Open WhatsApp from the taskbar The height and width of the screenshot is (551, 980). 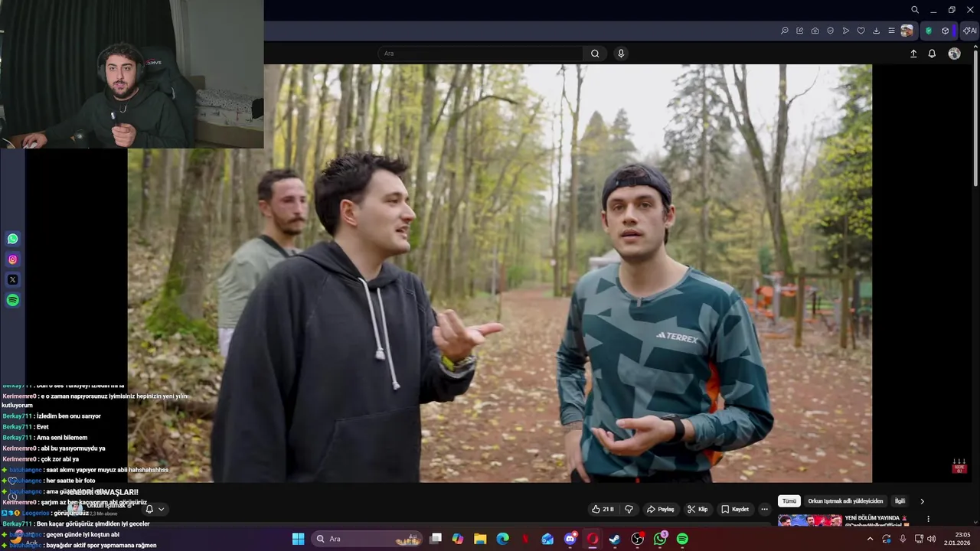point(660,539)
